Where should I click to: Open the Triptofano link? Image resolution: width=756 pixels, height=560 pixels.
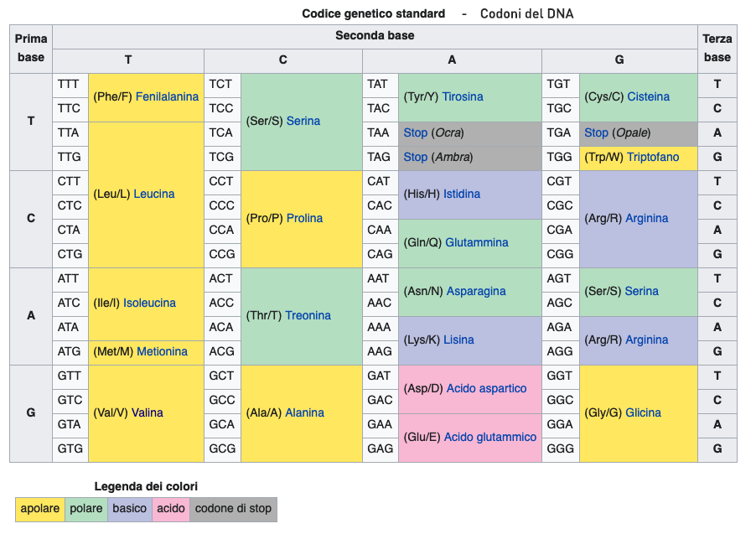(653, 157)
